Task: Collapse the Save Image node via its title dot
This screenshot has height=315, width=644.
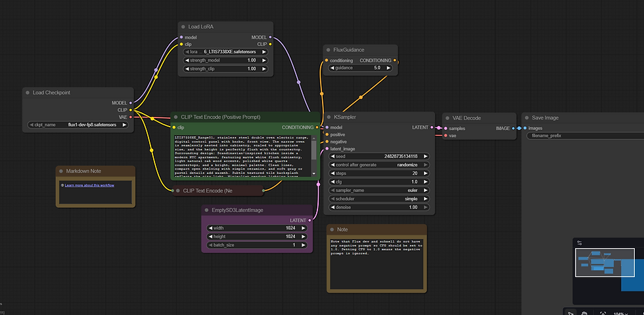Action: pyautogui.click(x=526, y=117)
